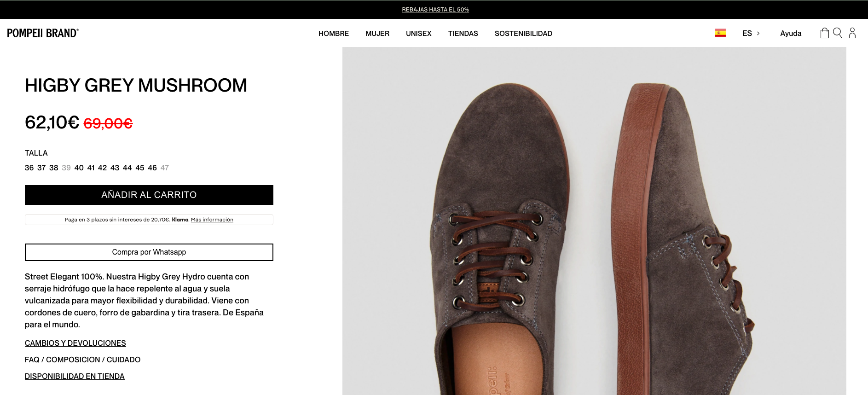This screenshot has width=868, height=395.
Task: Buy via Compra por Whatsapp button
Action: click(149, 252)
